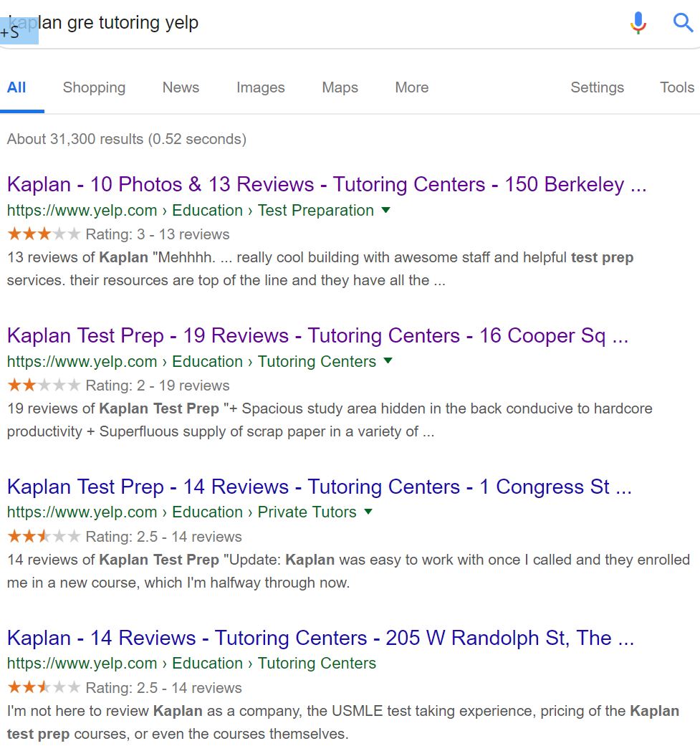This screenshot has width=700, height=751.
Task: Expand the Private Tutors dropdown arrow
Action: [x=368, y=512]
